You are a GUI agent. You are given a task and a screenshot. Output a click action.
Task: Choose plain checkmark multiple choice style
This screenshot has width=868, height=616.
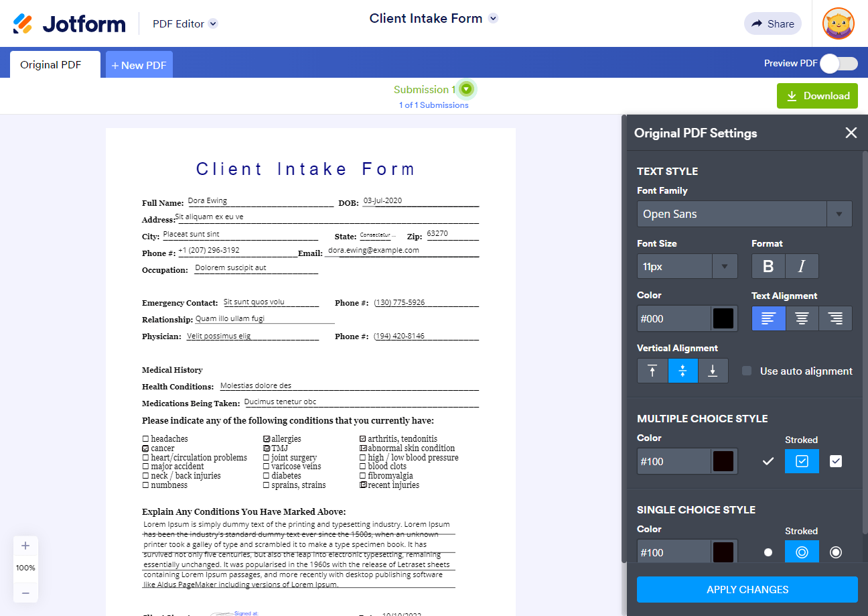(x=768, y=461)
